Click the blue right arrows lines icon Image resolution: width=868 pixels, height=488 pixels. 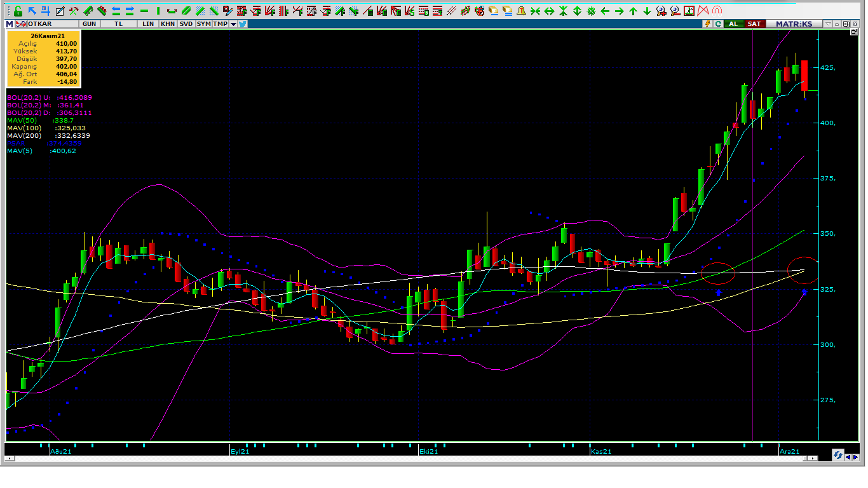pos(130,11)
